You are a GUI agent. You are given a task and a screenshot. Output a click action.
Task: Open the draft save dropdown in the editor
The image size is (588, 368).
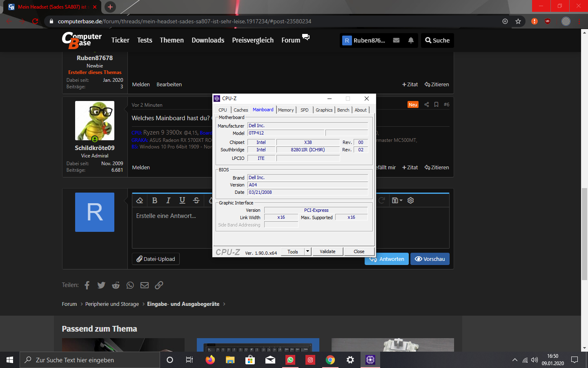click(397, 200)
